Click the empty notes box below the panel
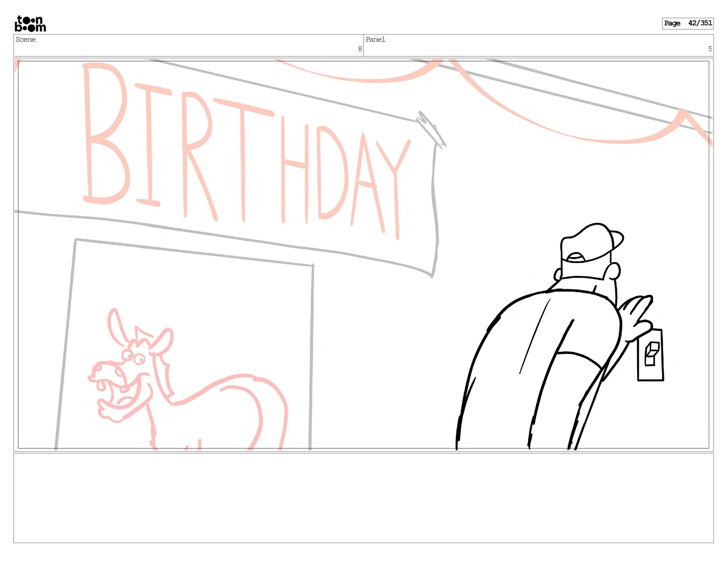 (x=363, y=497)
